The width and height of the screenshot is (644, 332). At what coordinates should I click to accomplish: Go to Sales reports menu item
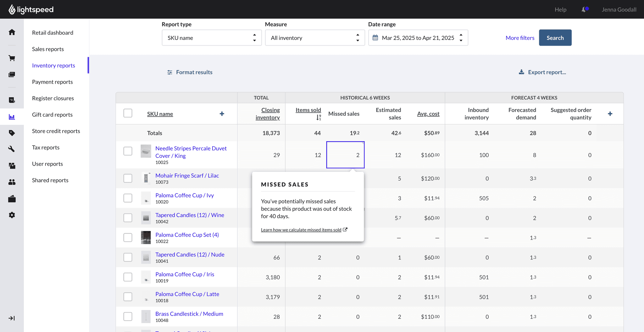pos(48,49)
